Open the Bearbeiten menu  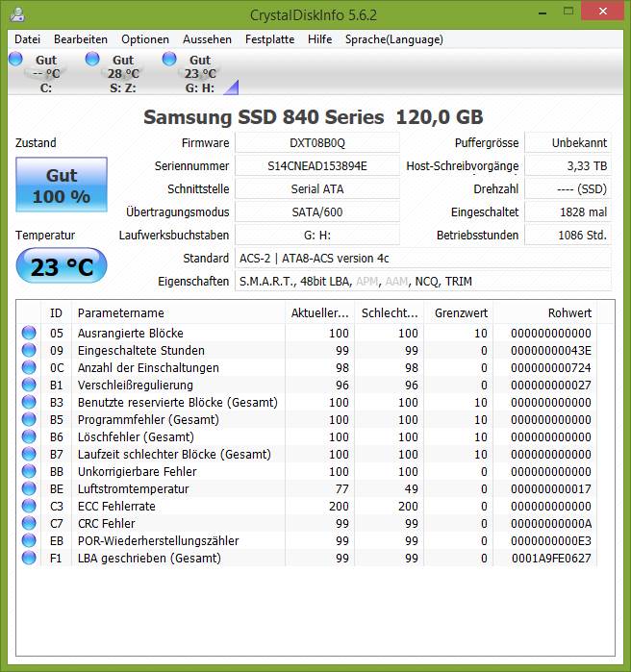(81, 39)
